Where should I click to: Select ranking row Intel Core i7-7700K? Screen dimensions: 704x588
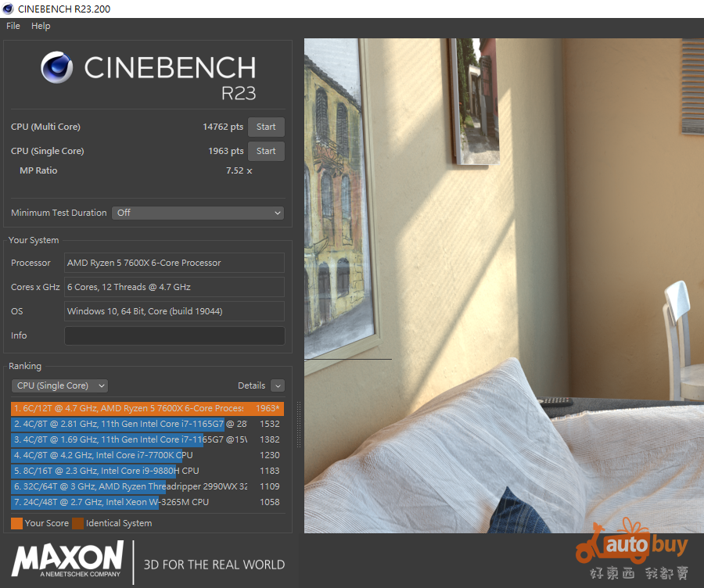147,455
